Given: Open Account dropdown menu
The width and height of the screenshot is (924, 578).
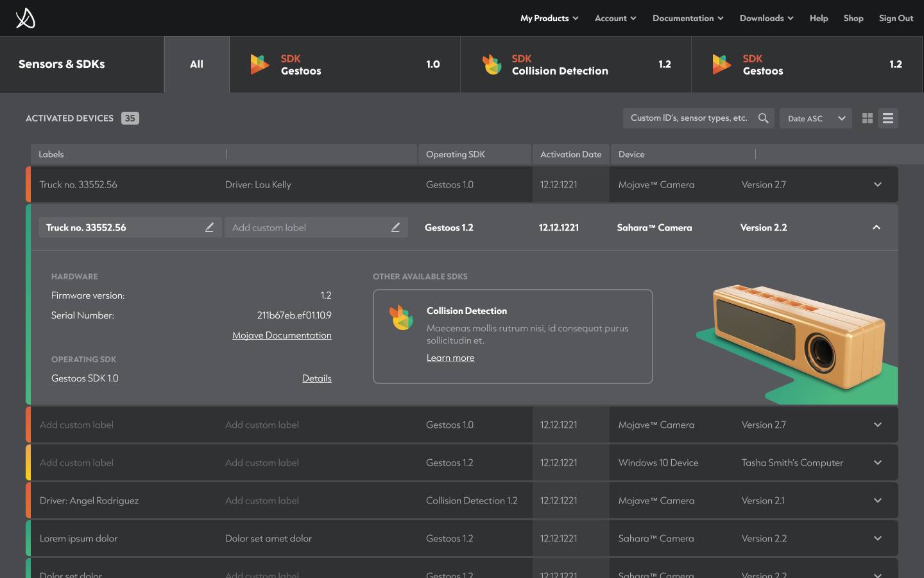Looking at the screenshot, I should click(615, 18).
